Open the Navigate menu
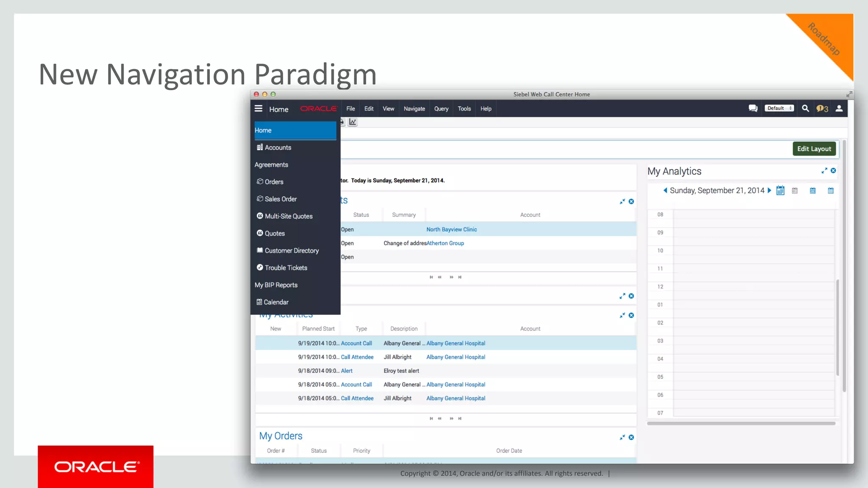Screen dimensions: 868x488 tap(415, 109)
